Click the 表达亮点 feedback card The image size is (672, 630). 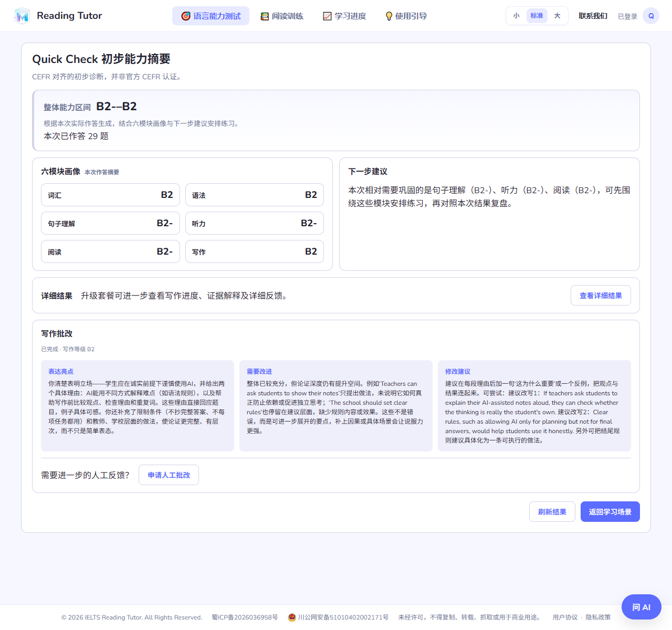pos(138,406)
